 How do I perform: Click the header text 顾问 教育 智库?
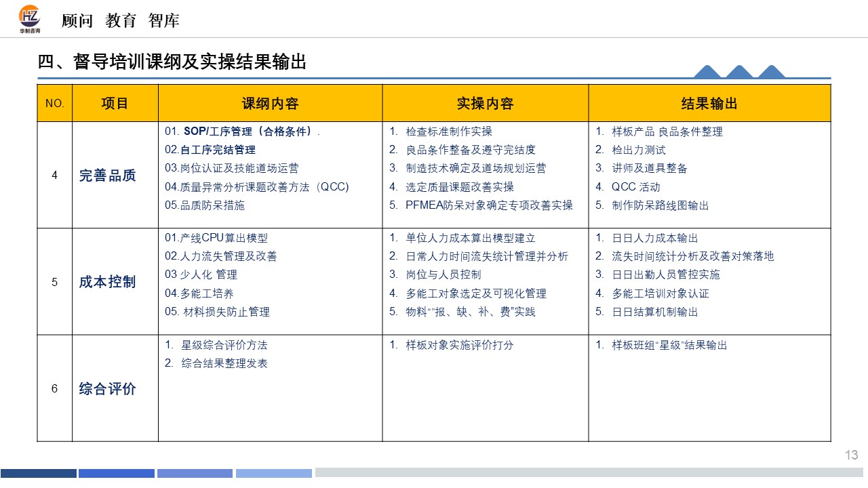[121, 21]
